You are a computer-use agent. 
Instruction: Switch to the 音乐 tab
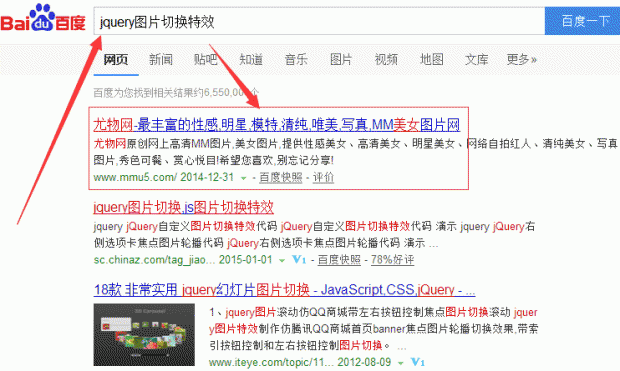296,60
